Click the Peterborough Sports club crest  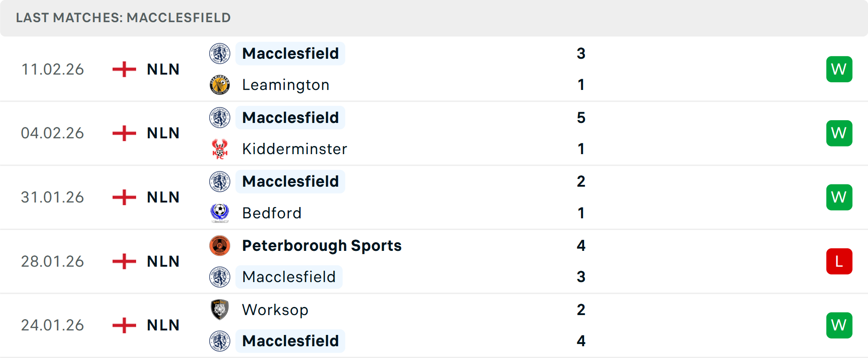click(220, 246)
